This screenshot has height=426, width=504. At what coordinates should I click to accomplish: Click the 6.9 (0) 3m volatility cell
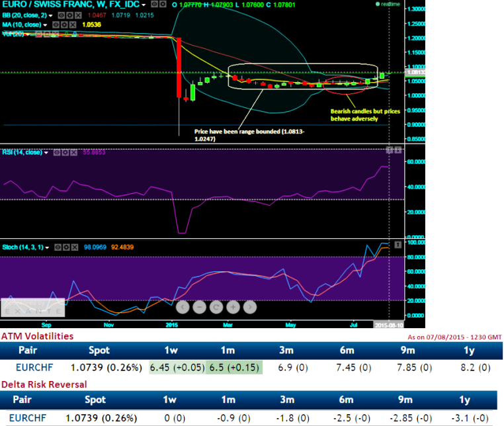pos(293,368)
